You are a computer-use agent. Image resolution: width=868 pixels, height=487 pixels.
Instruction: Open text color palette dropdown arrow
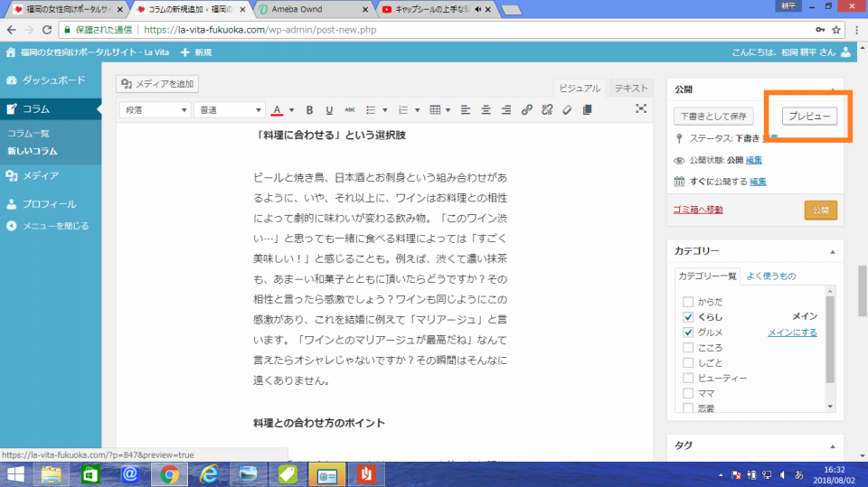tap(292, 109)
